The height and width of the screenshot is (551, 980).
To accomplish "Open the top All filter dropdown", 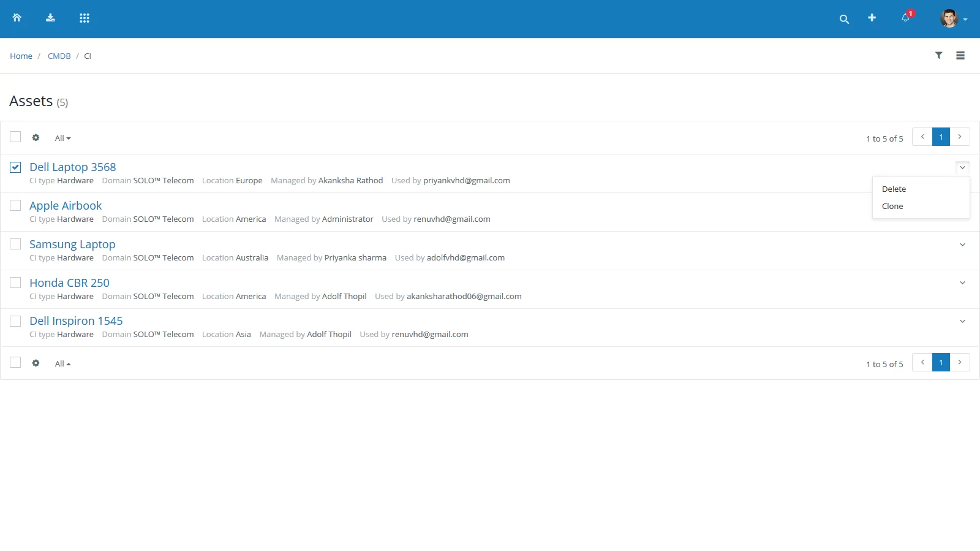I will [62, 139].
